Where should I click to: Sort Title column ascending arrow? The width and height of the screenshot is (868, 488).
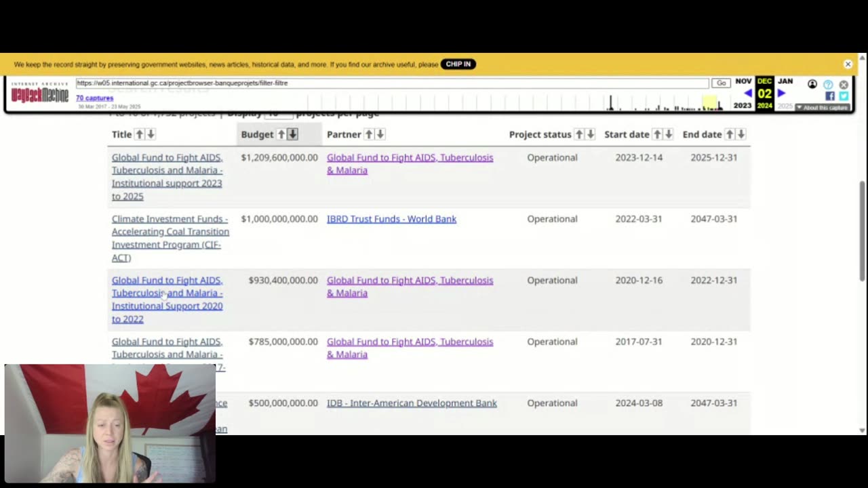tap(140, 134)
